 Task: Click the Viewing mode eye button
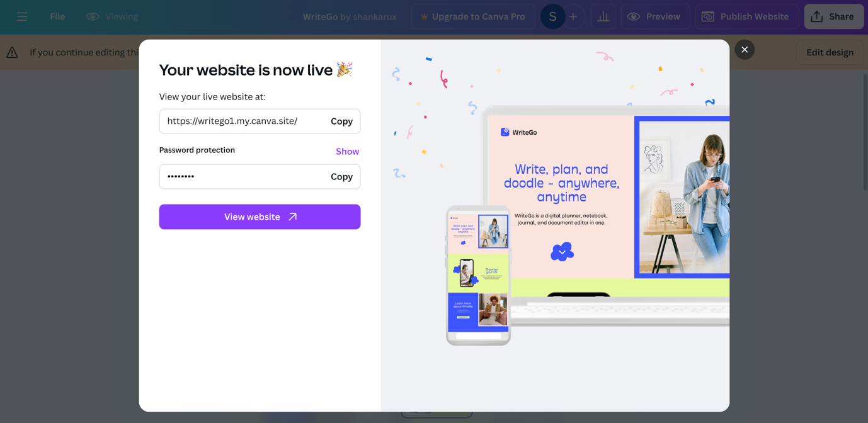click(112, 17)
